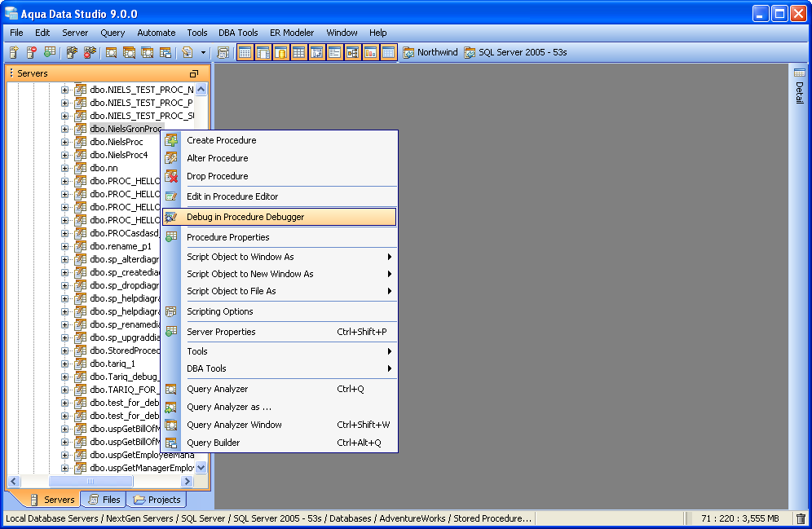The width and height of the screenshot is (812, 529).
Task: Click the script pencil-document toolbar icon
Action: 188,52
